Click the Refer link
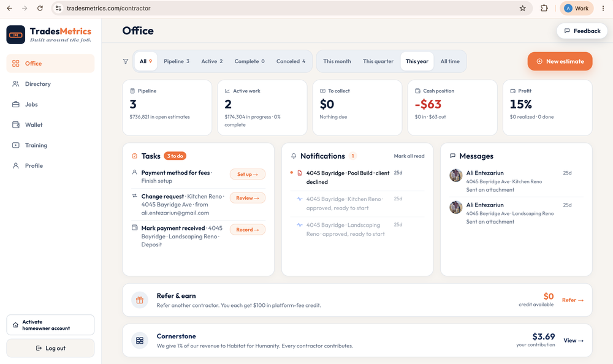 click(573, 300)
